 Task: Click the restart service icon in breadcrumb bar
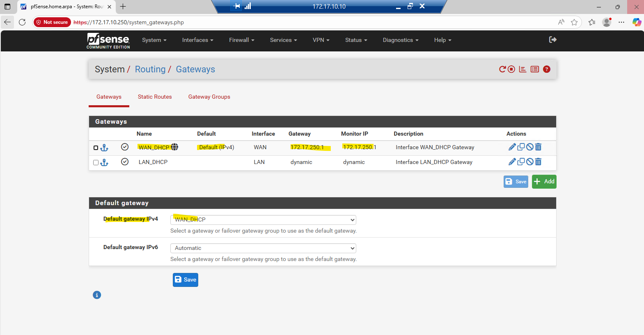(x=502, y=69)
